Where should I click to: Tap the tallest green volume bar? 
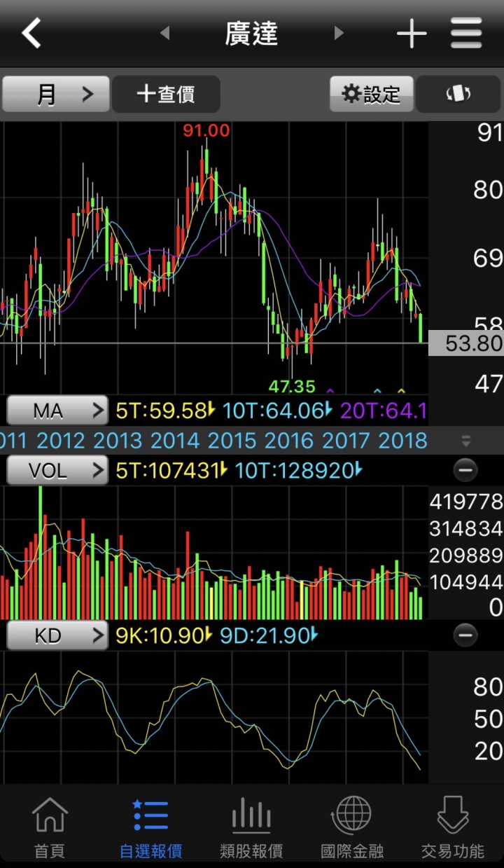pyautogui.click(x=41, y=552)
